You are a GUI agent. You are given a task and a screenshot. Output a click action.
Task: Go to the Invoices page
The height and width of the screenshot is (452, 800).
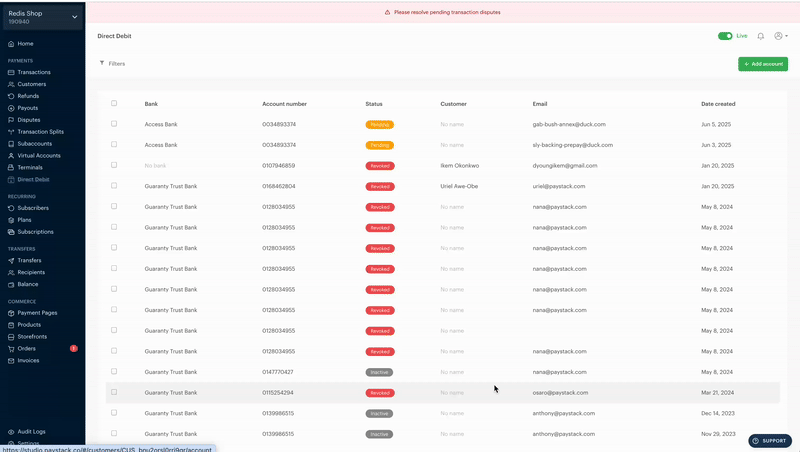[28, 360]
